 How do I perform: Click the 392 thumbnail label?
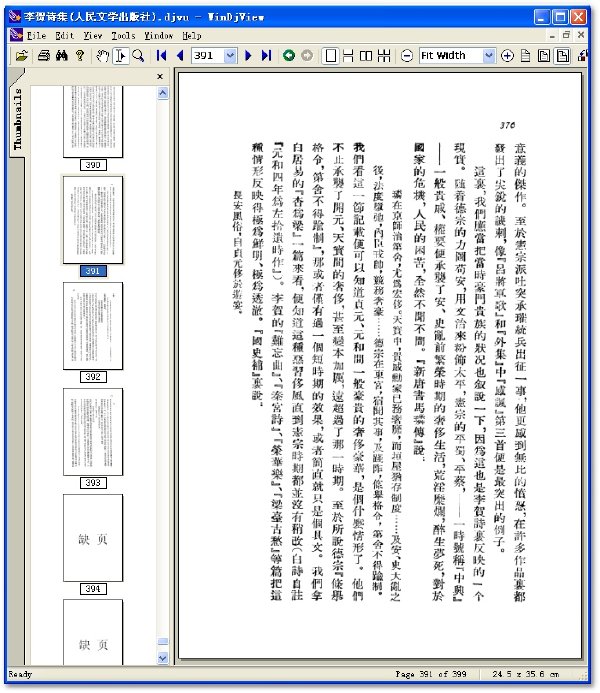93,377
